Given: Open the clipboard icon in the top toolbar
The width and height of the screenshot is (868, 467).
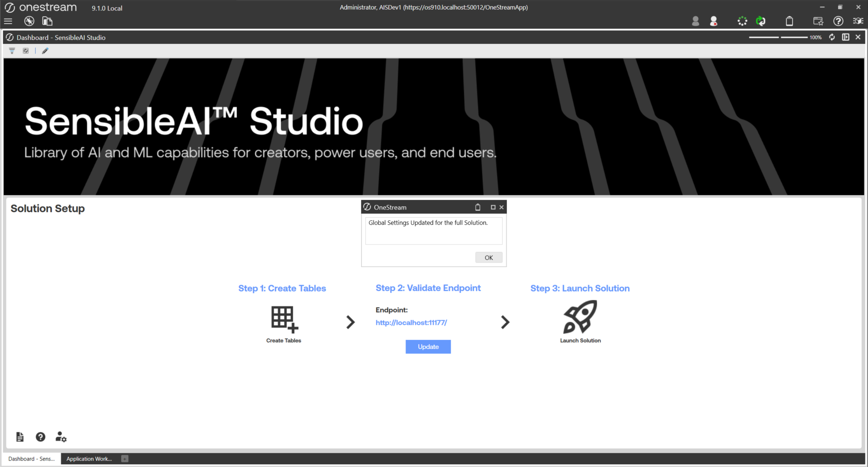Looking at the screenshot, I should [x=789, y=21].
